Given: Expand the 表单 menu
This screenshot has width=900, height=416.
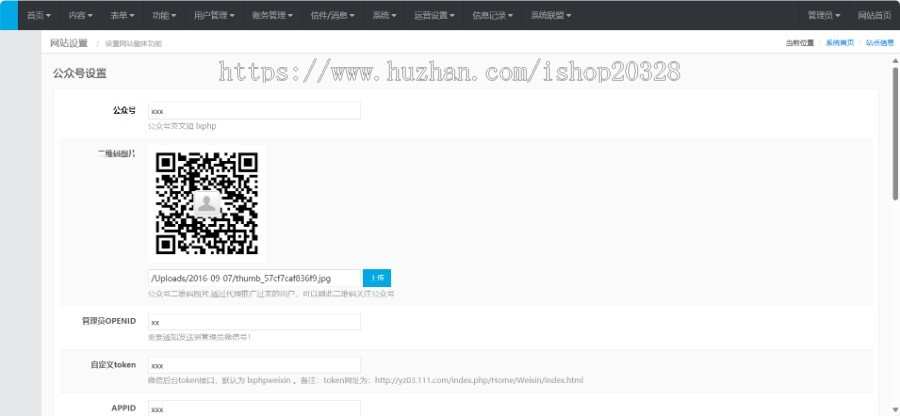Looking at the screenshot, I should 122,15.
